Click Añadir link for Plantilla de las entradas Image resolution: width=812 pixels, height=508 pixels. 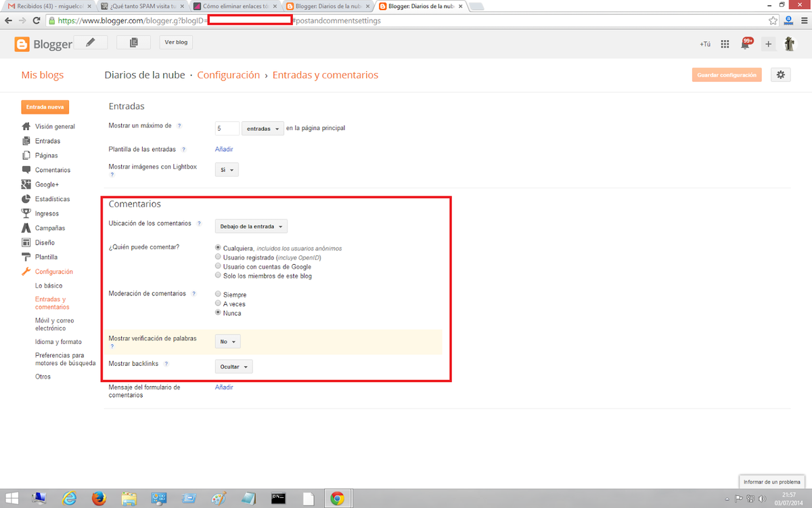tap(224, 149)
